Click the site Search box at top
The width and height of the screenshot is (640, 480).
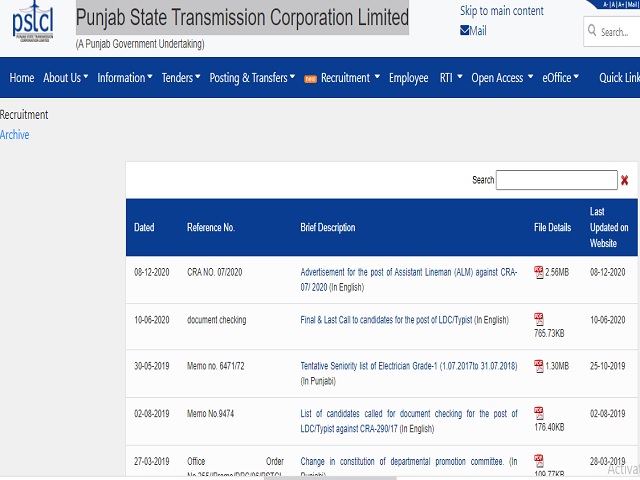[x=614, y=32]
